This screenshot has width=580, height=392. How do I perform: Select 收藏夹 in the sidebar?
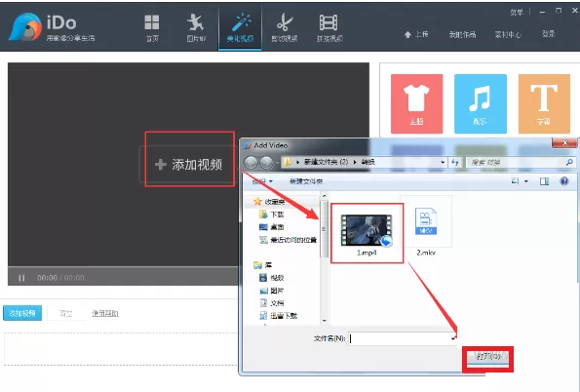click(x=269, y=202)
